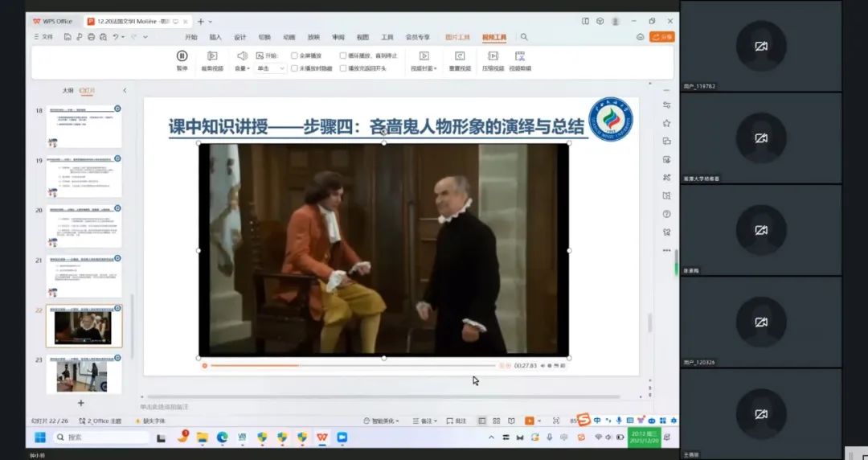Click the star icon in right sidebar
868x460 pixels.
[666, 123]
